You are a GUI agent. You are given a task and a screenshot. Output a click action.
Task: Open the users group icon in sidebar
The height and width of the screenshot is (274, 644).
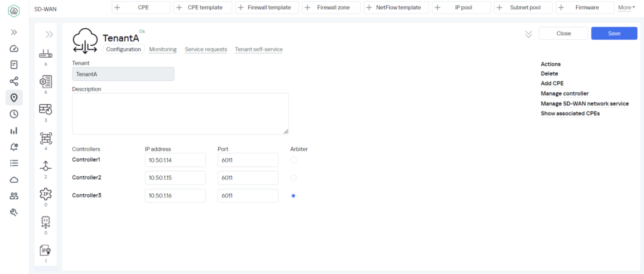14,196
